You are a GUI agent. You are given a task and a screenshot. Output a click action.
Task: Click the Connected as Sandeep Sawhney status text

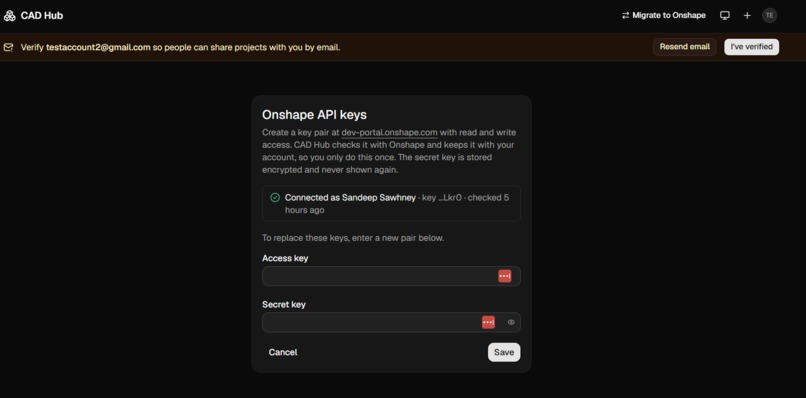click(x=350, y=198)
